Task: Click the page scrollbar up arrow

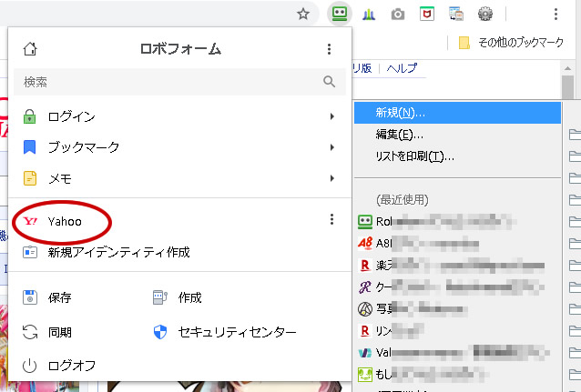Action: tap(567, 68)
